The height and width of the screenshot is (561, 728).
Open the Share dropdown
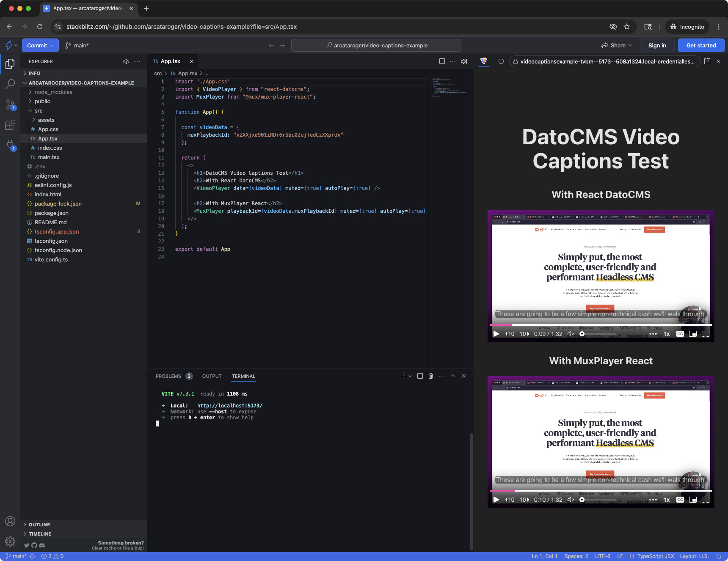click(x=617, y=46)
